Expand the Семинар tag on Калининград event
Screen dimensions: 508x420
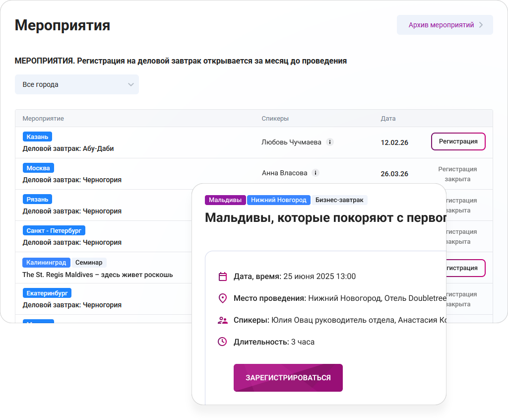coord(89,262)
